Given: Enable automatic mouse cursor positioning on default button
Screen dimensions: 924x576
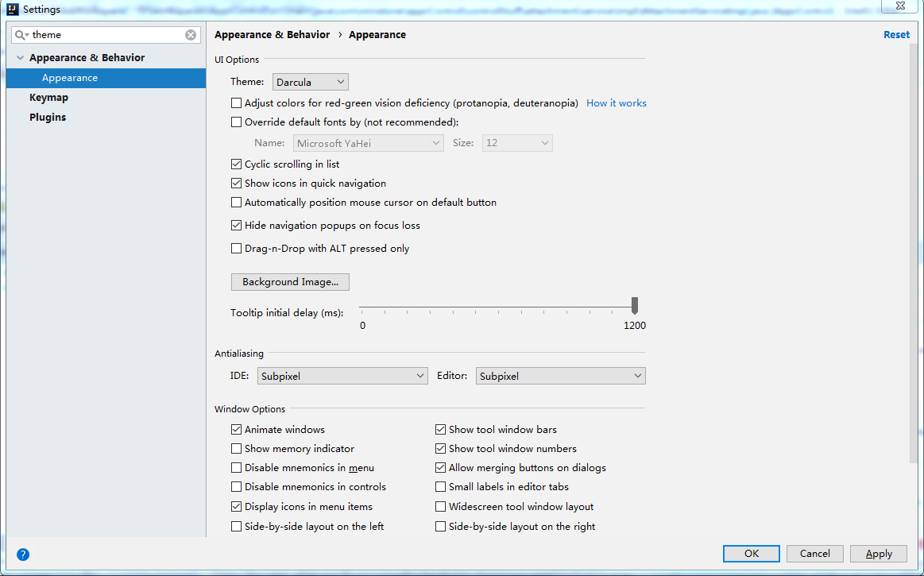Looking at the screenshot, I should pyautogui.click(x=236, y=203).
